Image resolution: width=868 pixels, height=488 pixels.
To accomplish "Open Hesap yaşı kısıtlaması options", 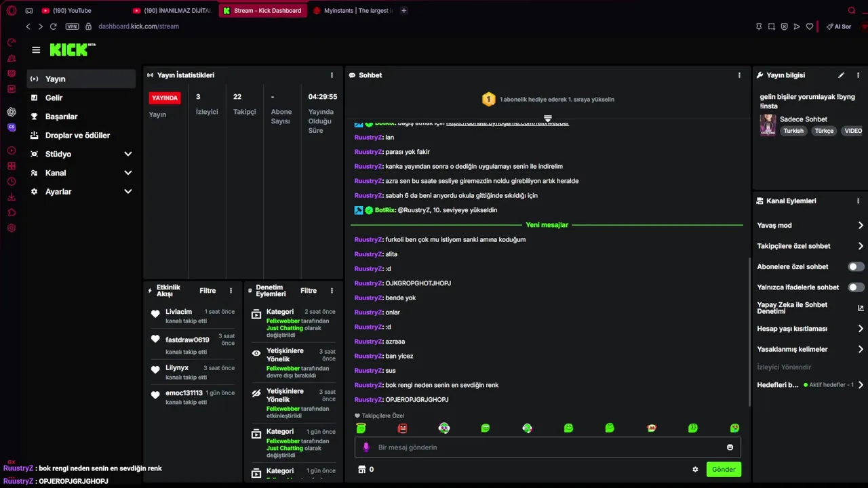I will click(x=810, y=329).
